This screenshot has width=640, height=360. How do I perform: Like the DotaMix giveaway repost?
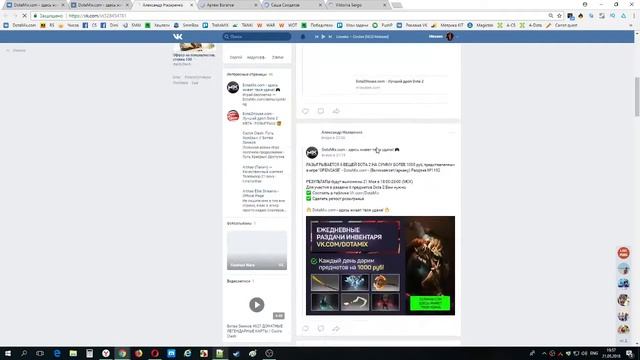point(306,328)
